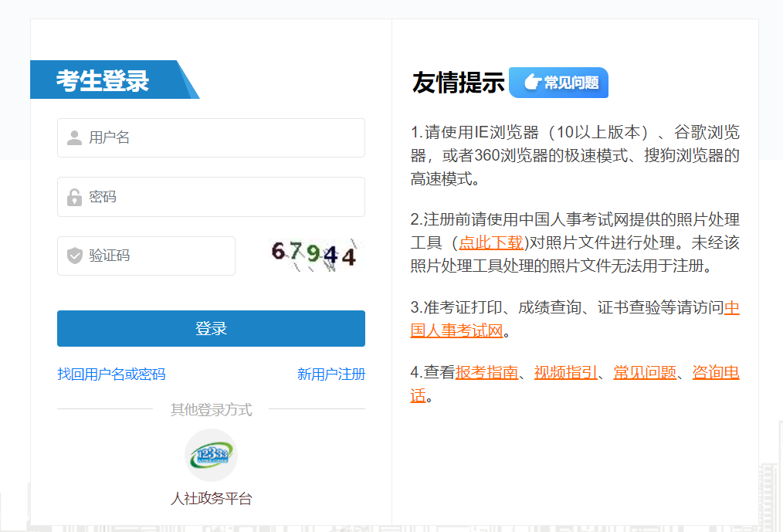Open the 咨询电话 link
783x532 pixels.
(716, 373)
